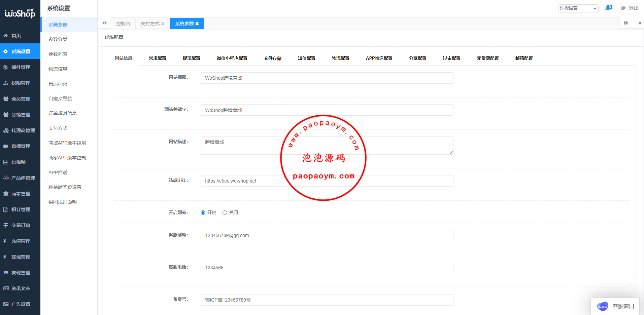This screenshot has width=644, height=315.
Task: Open 商城APP版本控制 in the submenu
Action: [67, 143]
